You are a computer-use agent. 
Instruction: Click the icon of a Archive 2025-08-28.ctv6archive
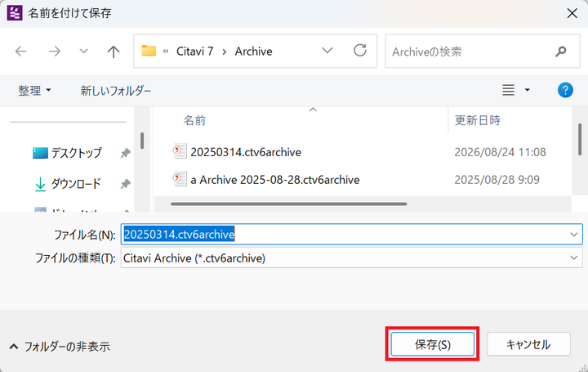pos(180,179)
